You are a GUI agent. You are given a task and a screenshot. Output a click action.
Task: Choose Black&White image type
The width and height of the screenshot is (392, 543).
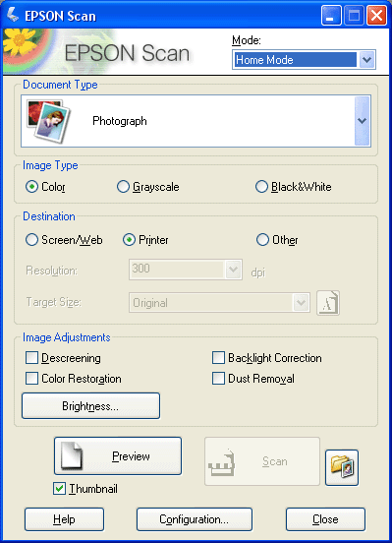294,187
